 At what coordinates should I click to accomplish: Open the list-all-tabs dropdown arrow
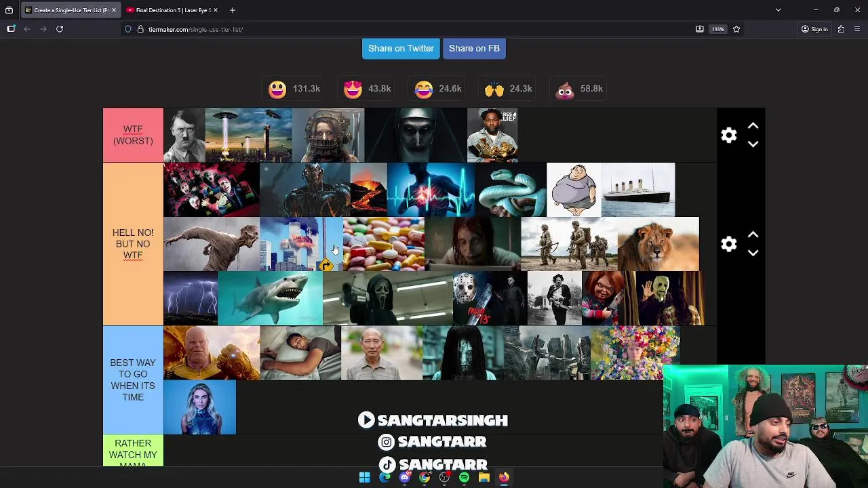778,10
